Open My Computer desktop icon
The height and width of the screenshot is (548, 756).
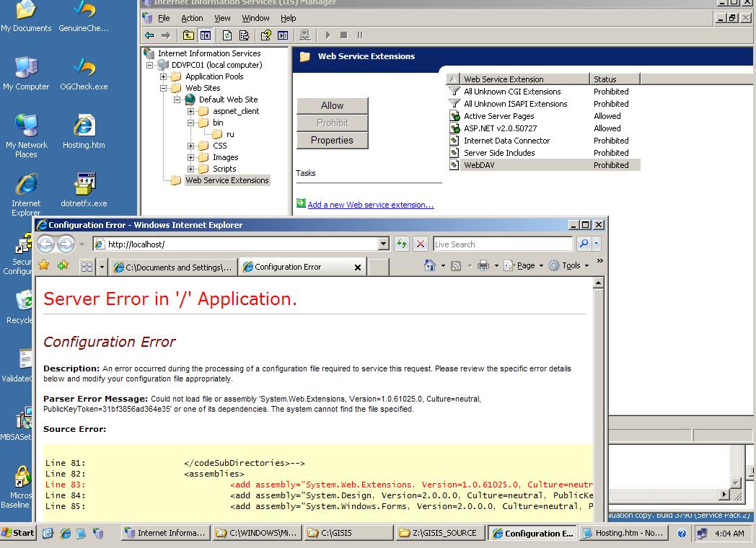[x=26, y=74]
